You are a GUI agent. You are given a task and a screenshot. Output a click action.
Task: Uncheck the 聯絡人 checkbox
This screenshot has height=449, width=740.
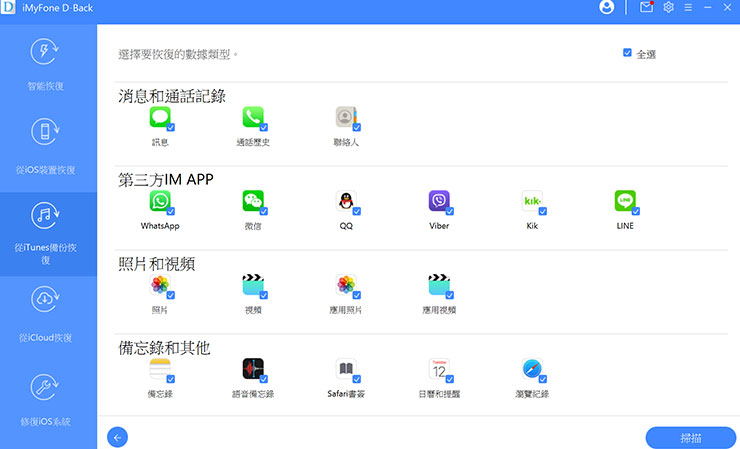pyautogui.click(x=357, y=127)
